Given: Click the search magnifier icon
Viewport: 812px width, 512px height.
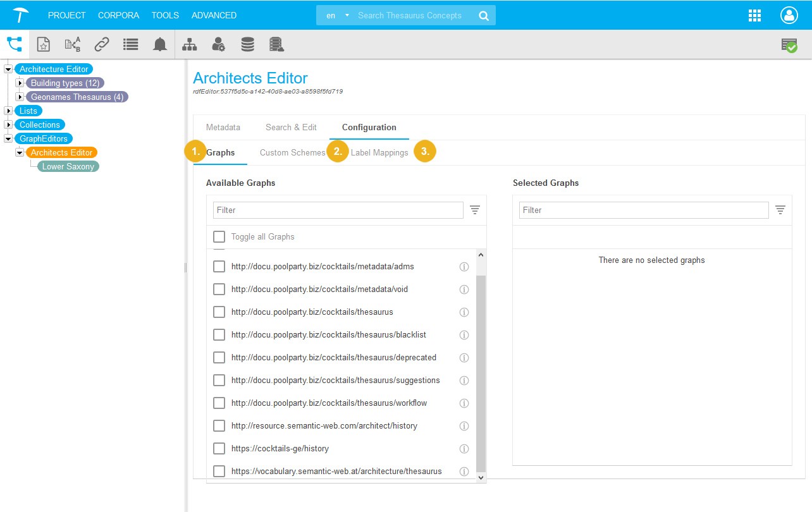Looking at the screenshot, I should pos(484,16).
